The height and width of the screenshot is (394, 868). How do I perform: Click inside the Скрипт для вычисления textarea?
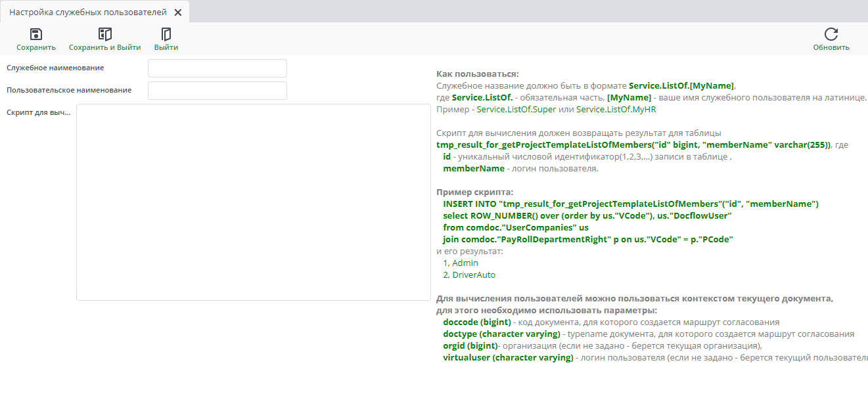[x=254, y=202]
